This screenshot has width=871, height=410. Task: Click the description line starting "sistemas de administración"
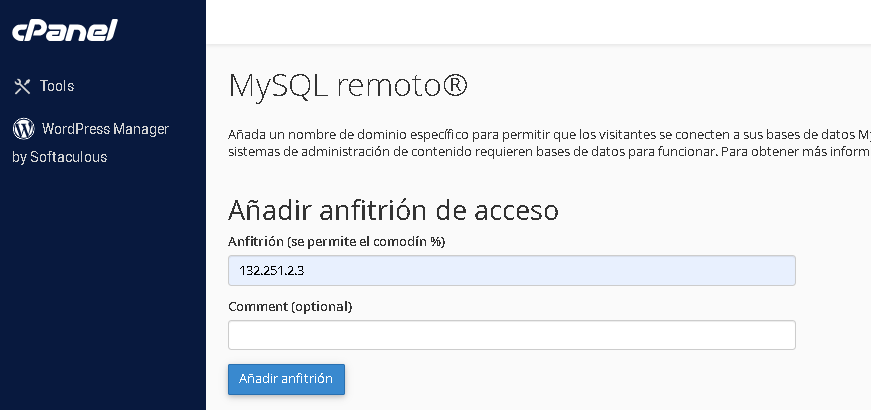(549, 152)
